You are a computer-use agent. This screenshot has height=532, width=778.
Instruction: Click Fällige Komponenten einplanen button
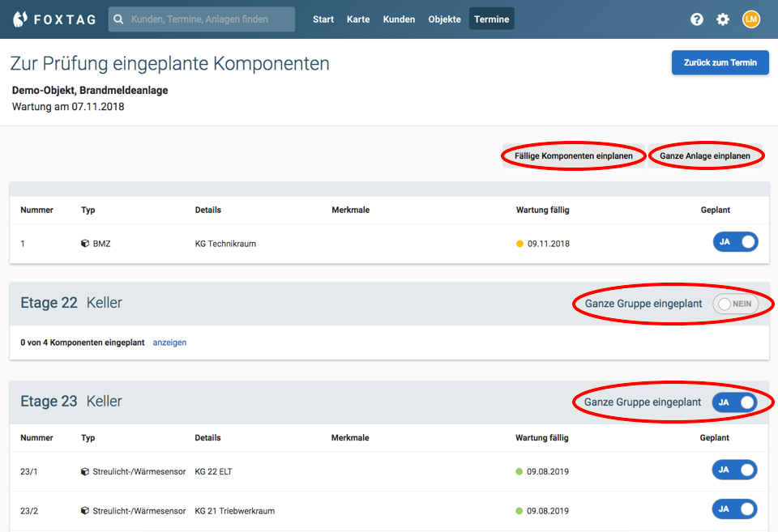(x=574, y=155)
